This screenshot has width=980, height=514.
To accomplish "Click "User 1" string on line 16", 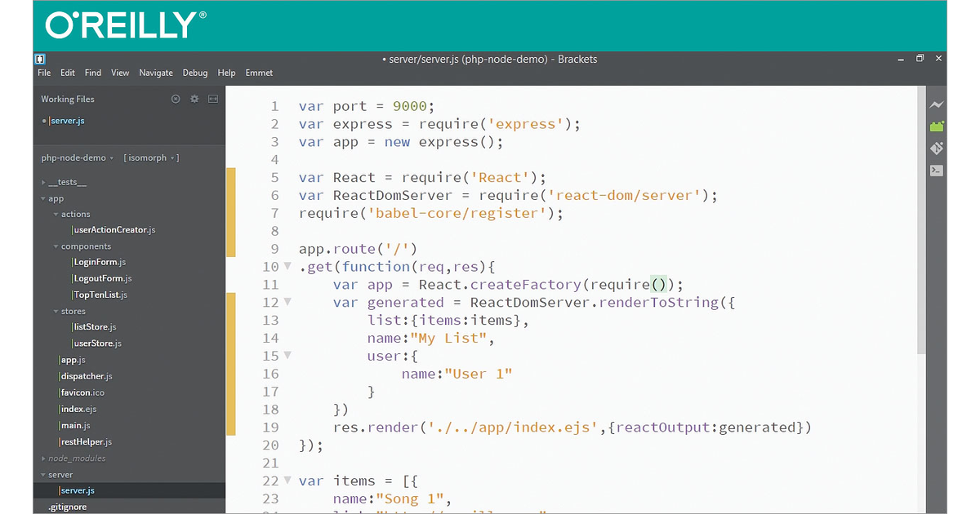I will pos(479,374).
